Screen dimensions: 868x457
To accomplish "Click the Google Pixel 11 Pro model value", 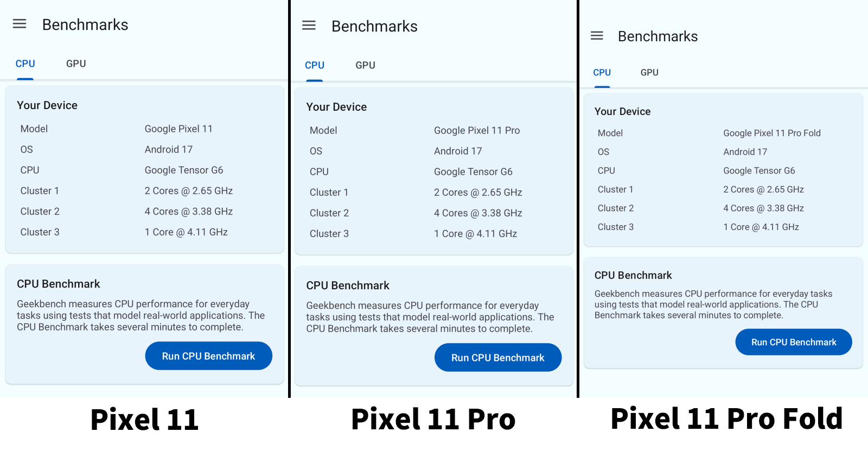I will click(x=477, y=130).
